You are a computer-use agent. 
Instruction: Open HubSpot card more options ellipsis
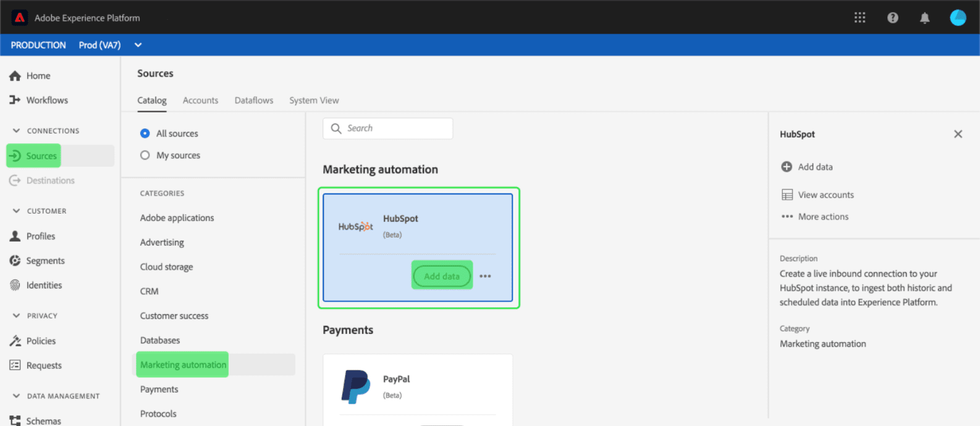point(485,276)
